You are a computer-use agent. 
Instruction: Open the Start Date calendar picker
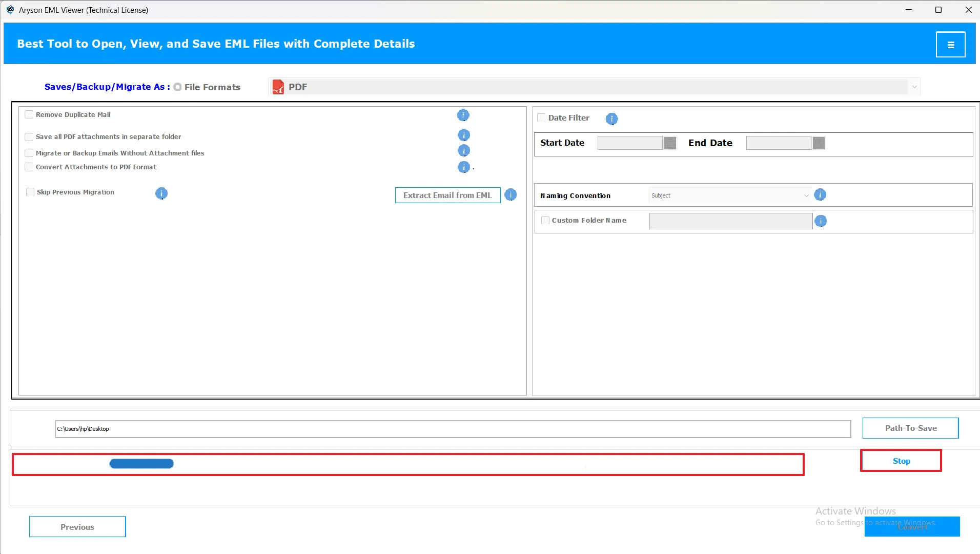[x=670, y=143]
